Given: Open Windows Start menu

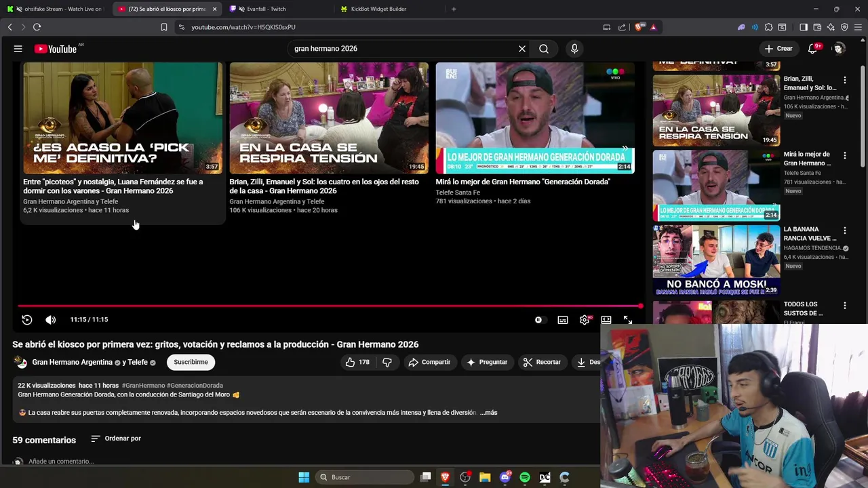Looking at the screenshot, I should 304,477.
